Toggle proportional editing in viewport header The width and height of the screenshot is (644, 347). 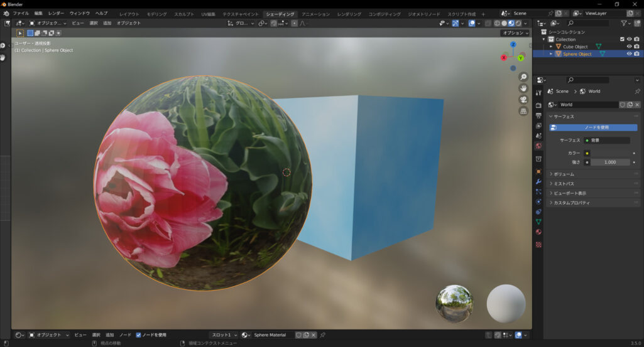(x=295, y=23)
